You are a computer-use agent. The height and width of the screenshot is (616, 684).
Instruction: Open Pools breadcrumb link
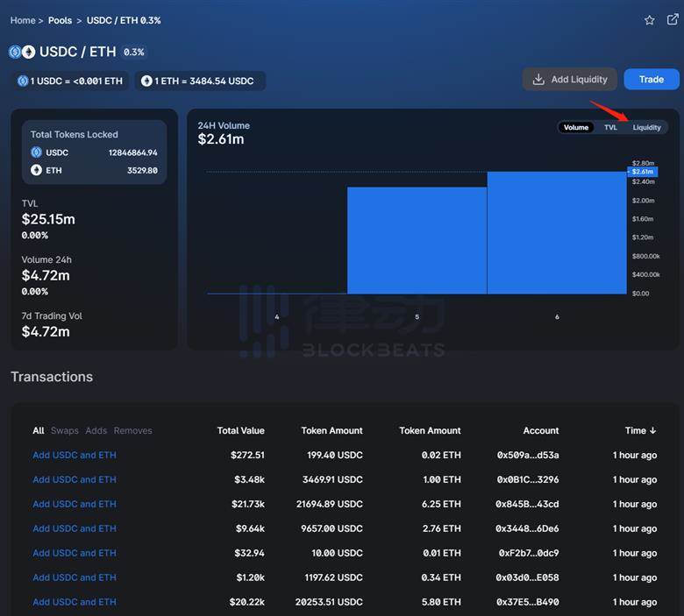point(60,20)
